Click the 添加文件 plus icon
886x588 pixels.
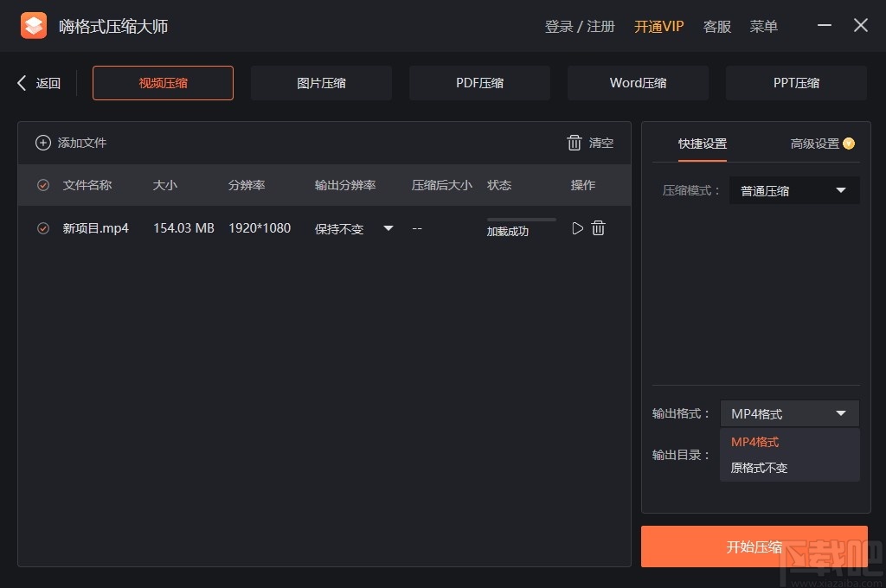coord(43,143)
